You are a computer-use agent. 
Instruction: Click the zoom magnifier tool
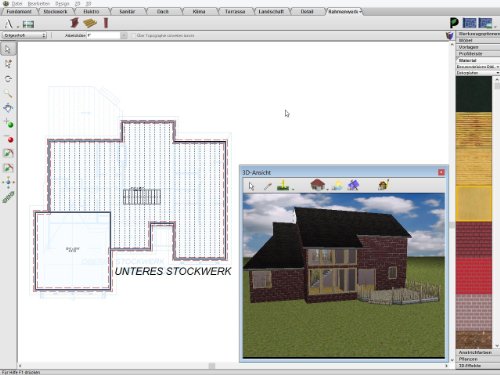pyautogui.click(x=8, y=94)
